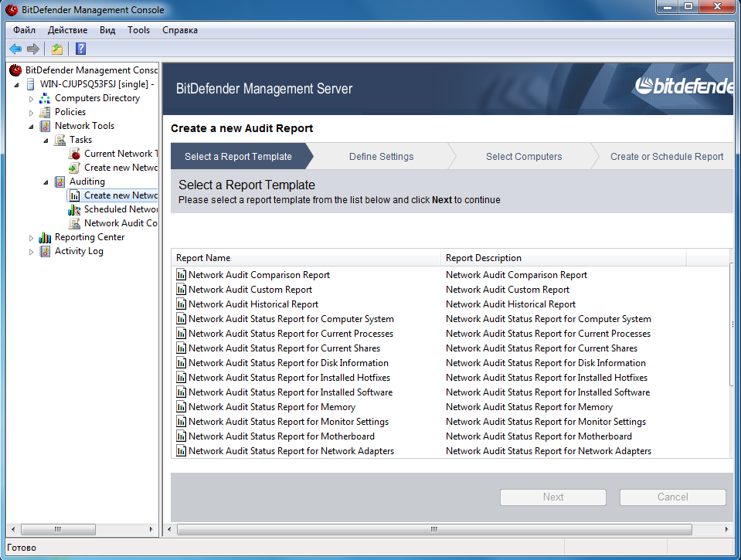This screenshot has height=560, width=741.
Task: Open the Tools menu
Action: (x=138, y=30)
